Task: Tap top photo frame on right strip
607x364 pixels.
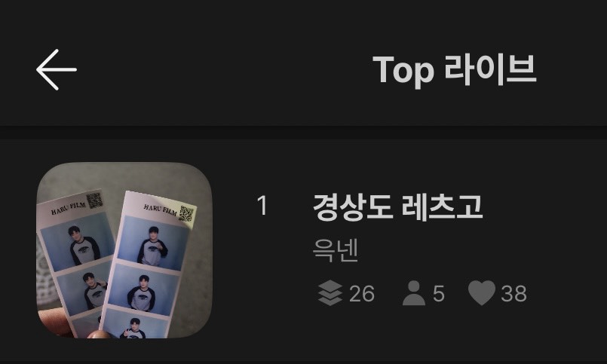Action: tap(152, 244)
